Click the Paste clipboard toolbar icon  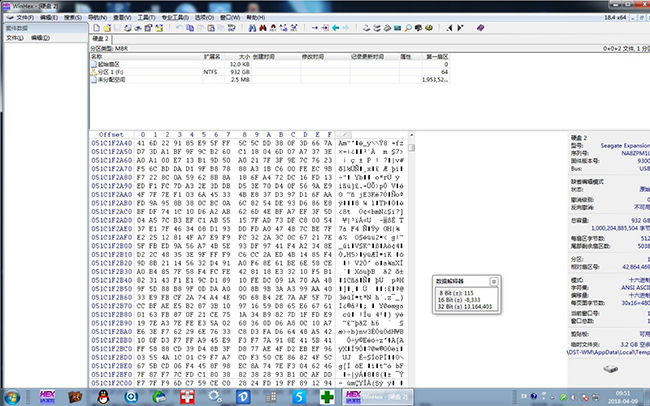tap(211, 28)
